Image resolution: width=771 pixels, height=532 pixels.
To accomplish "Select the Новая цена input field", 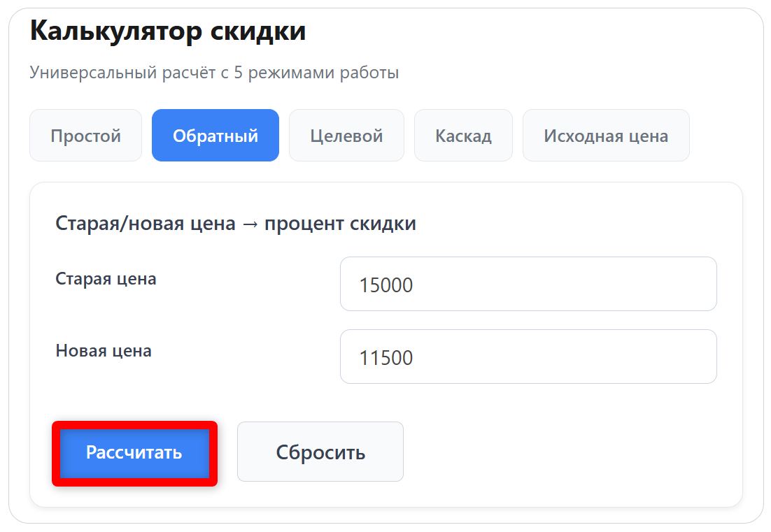I will [528, 357].
